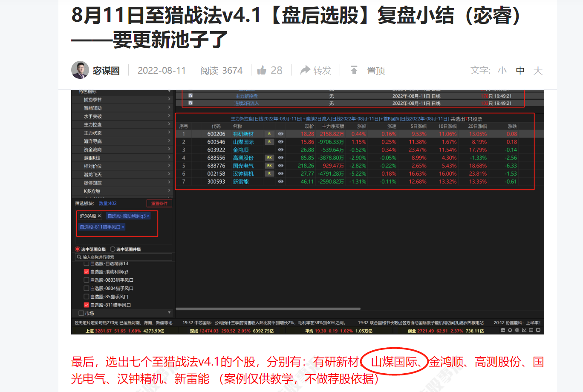The image size is (583, 392).
Task: Click the RK badge on 高测股份 row
Action: point(269,158)
